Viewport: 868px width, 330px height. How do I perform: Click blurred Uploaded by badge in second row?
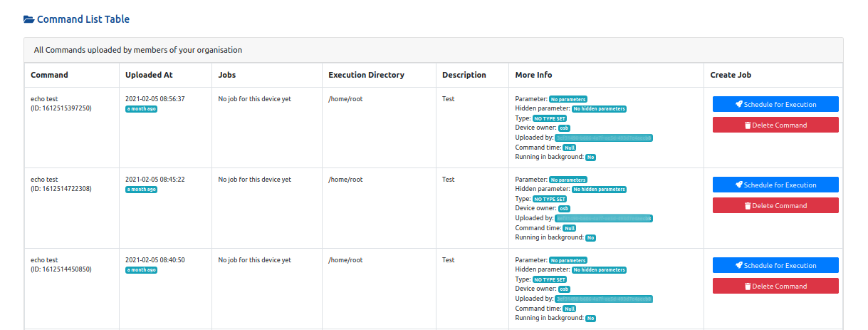[x=604, y=218]
